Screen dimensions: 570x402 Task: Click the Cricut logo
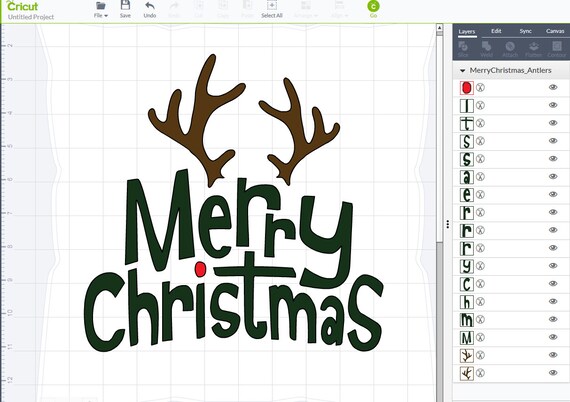[x=22, y=6]
